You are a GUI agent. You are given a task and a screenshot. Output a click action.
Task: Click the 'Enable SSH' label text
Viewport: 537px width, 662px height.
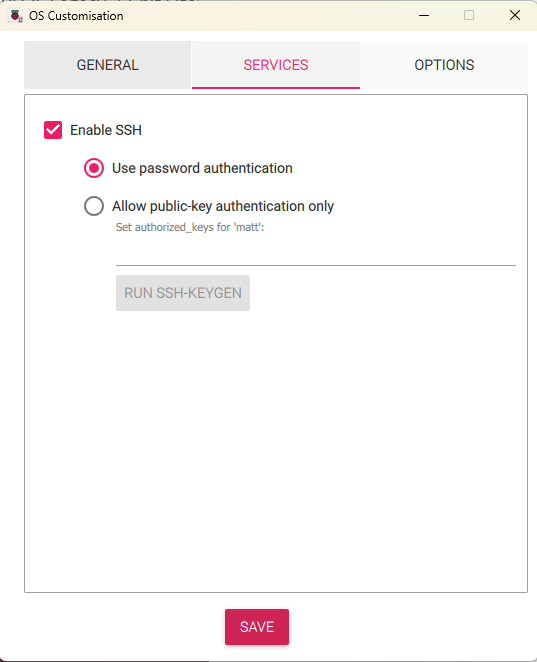click(106, 130)
